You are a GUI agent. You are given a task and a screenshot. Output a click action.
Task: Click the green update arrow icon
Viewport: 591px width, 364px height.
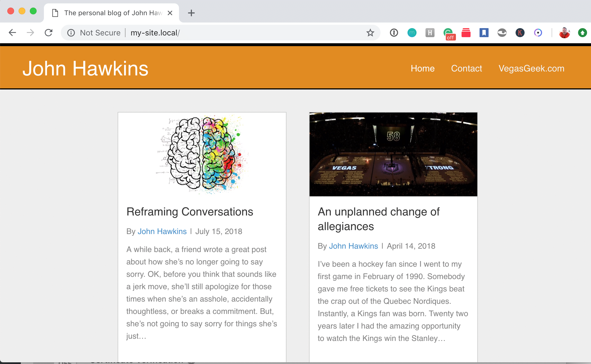click(582, 33)
